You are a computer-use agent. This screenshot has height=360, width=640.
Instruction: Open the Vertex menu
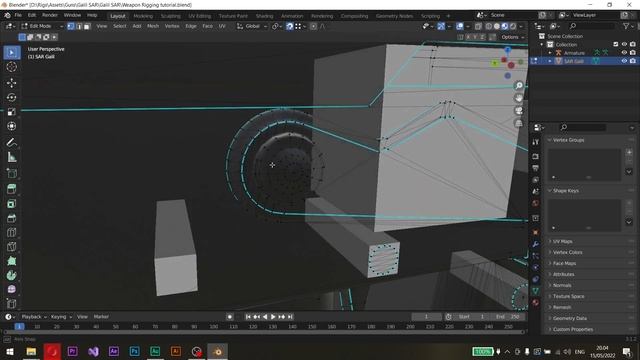pos(172,26)
